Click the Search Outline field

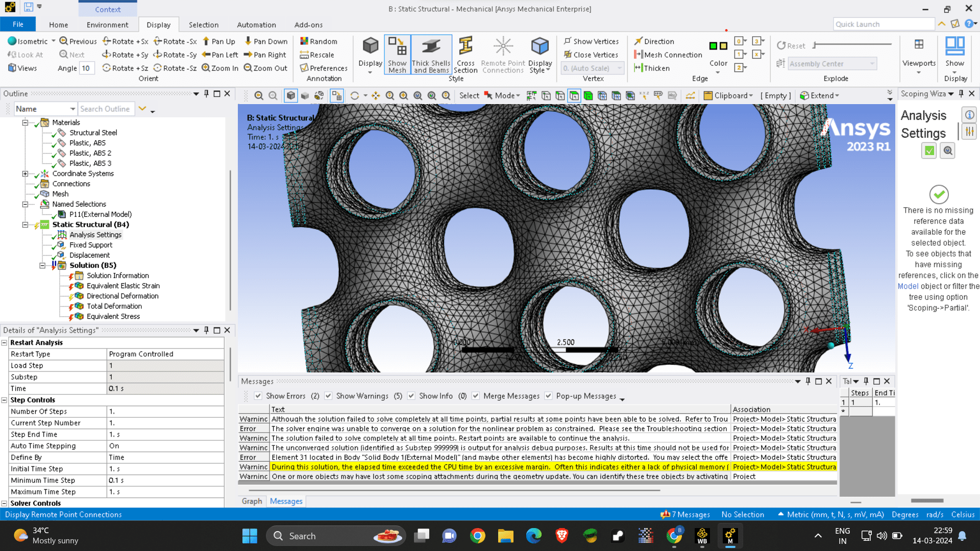(105, 109)
